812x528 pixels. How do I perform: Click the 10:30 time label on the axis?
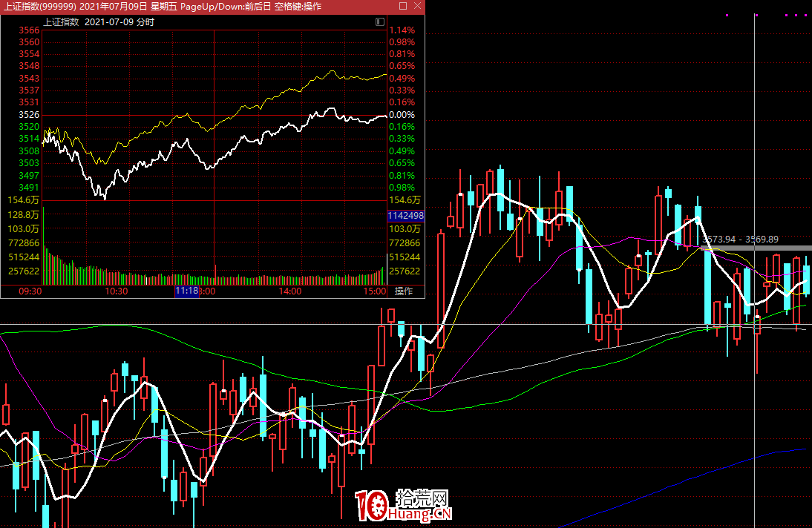pos(116,291)
